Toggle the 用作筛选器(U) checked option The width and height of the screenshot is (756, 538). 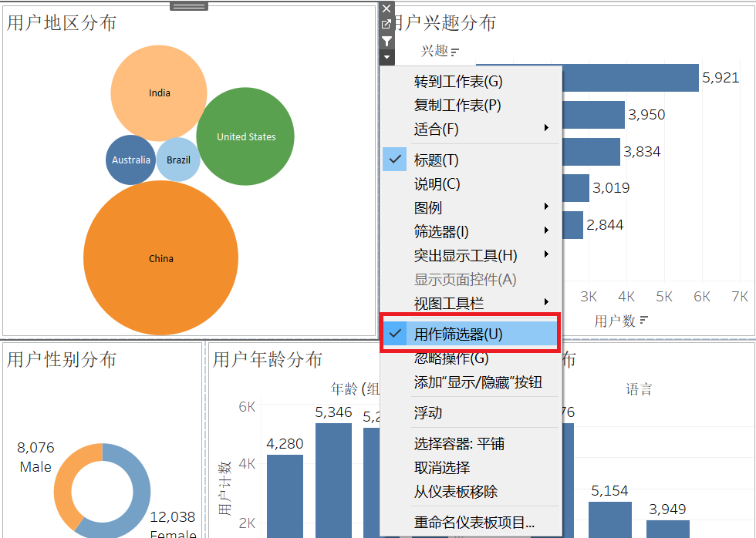(471, 334)
